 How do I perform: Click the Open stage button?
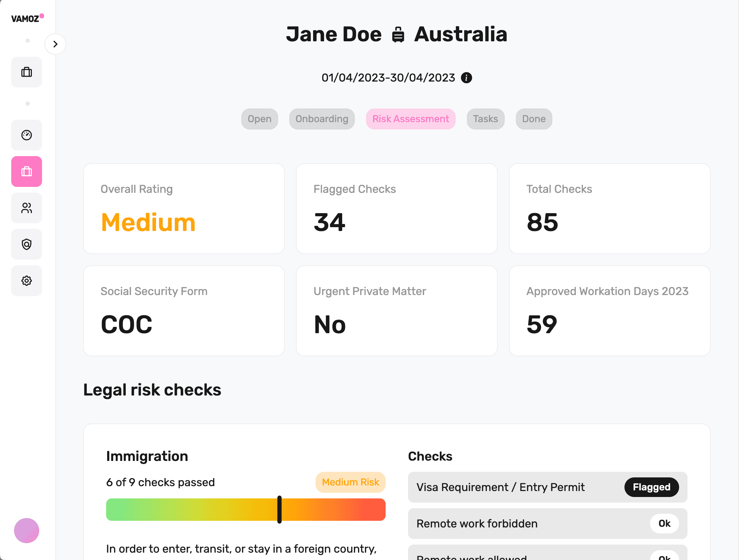click(259, 119)
